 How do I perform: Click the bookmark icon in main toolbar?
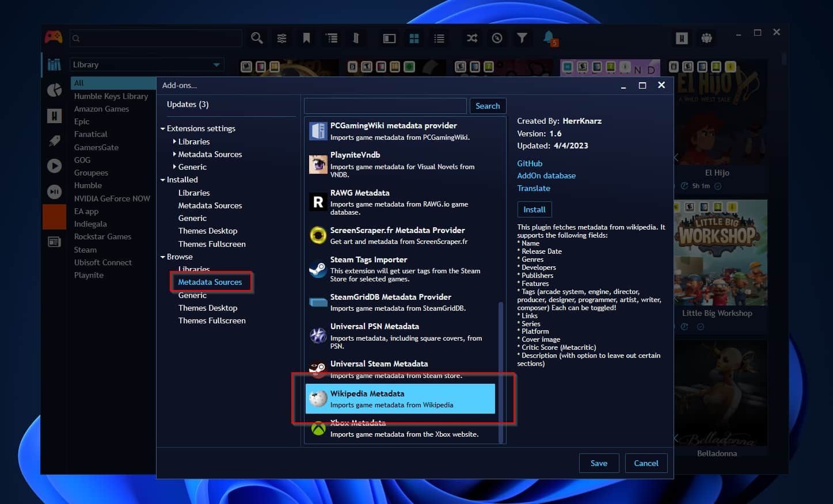(306, 38)
